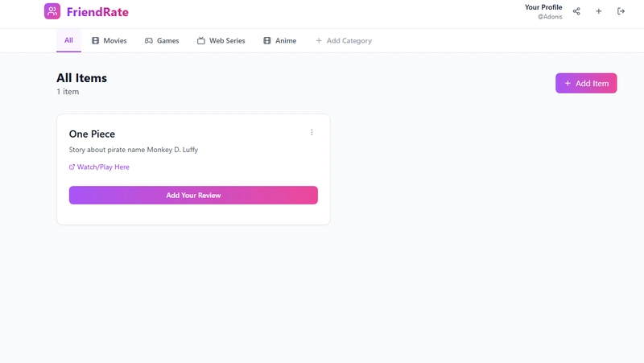Click the Add Item button

(x=586, y=84)
